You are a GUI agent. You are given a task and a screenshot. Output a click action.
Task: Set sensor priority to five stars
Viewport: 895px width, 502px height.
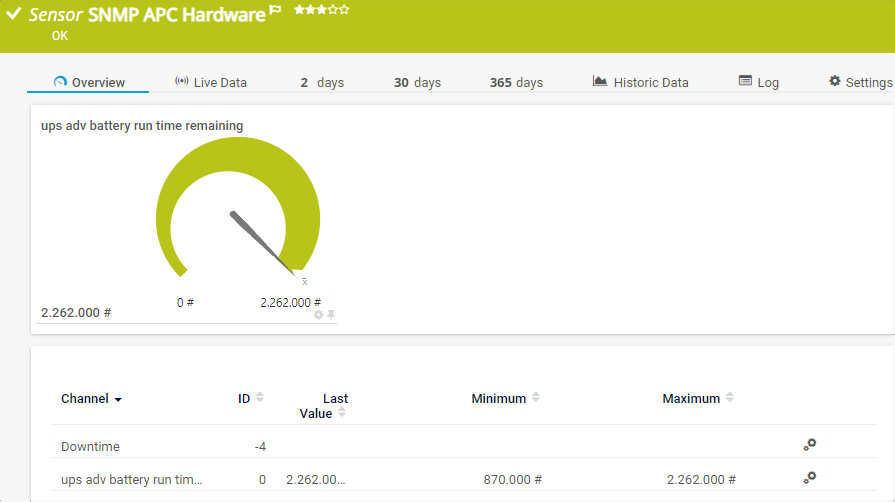[x=345, y=10]
